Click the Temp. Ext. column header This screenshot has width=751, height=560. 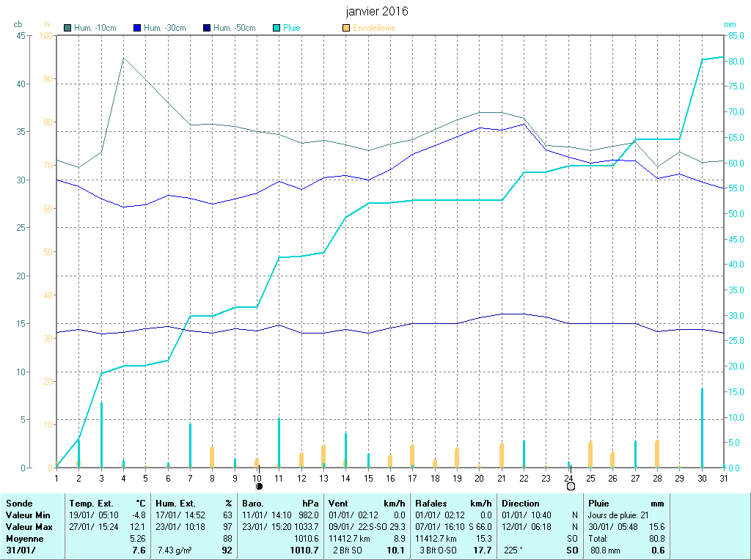pyautogui.click(x=92, y=504)
